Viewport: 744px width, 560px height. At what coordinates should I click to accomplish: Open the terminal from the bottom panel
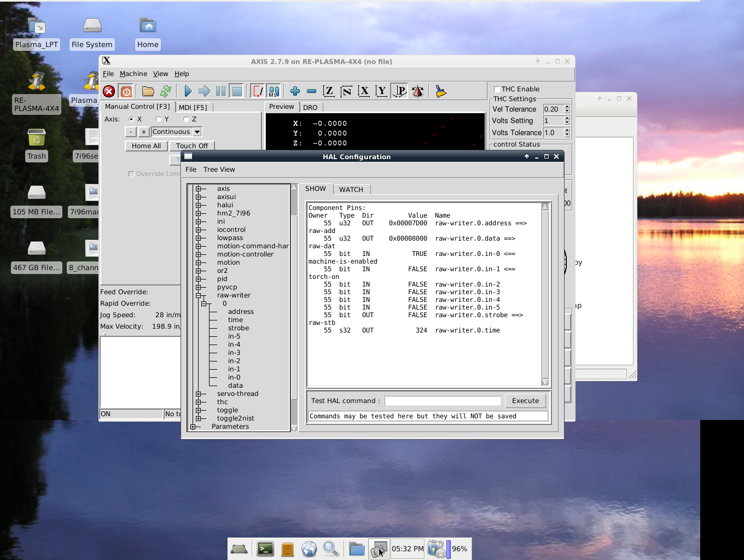point(265,549)
